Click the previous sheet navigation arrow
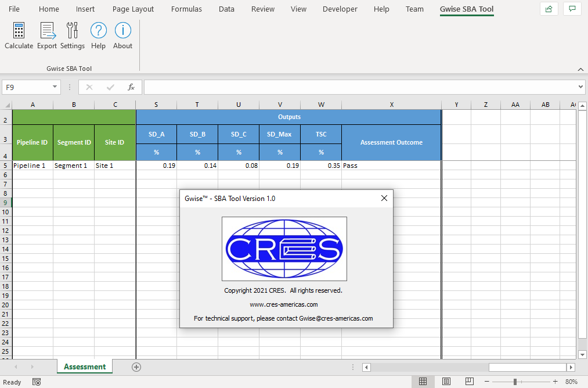Viewport: 588px width, 388px height. (16, 367)
